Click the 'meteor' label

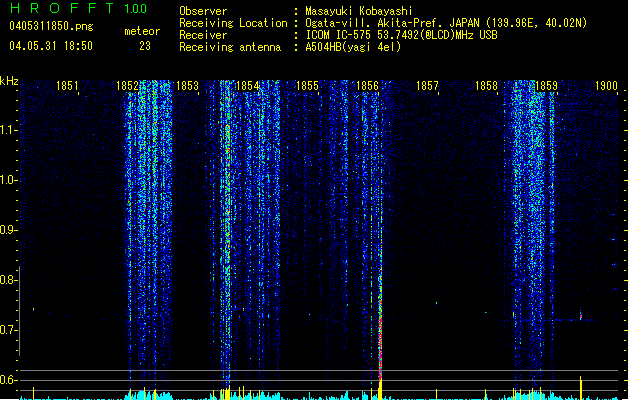[142, 31]
